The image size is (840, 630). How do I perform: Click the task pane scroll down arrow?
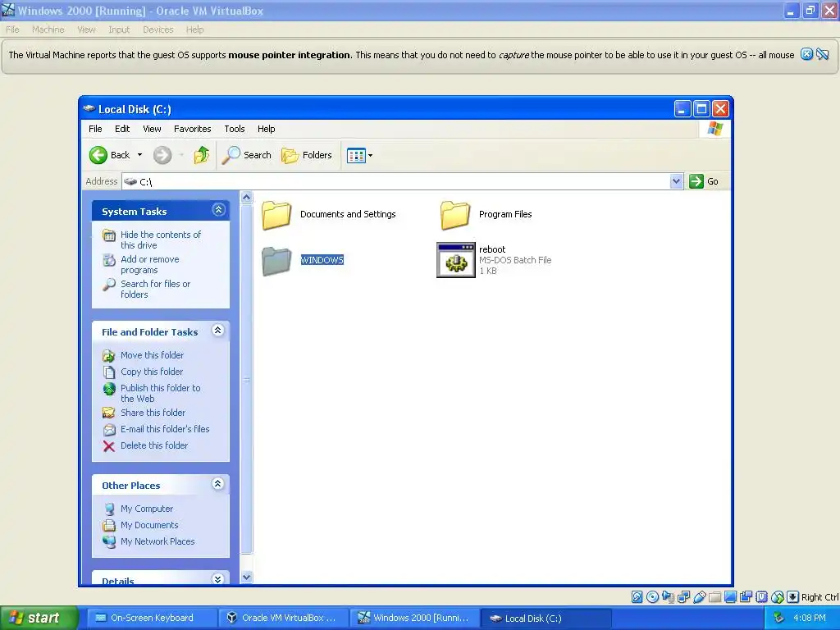click(x=246, y=577)
